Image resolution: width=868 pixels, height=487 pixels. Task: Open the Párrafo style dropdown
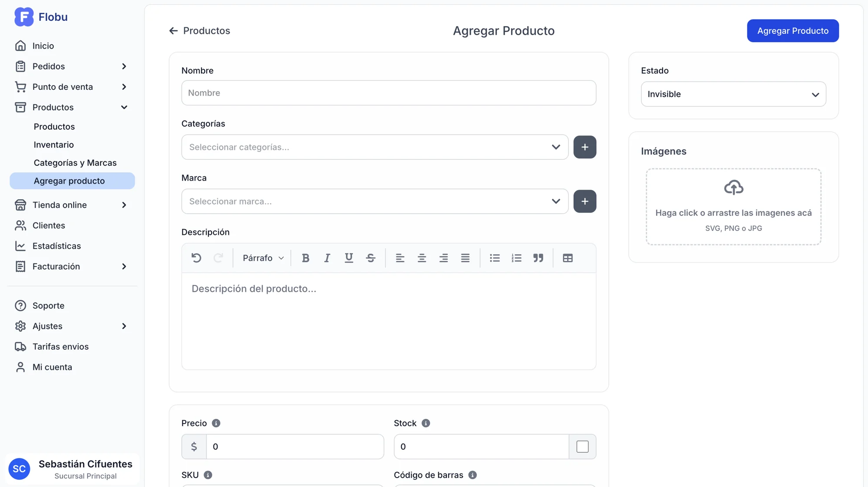263,258
